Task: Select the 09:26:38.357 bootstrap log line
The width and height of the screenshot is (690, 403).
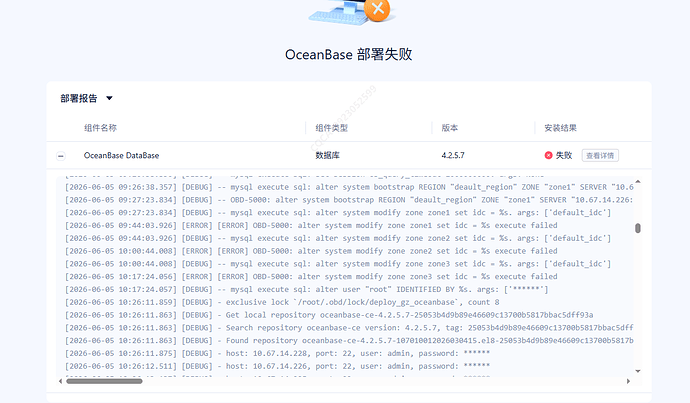Action: click(349, 187)
